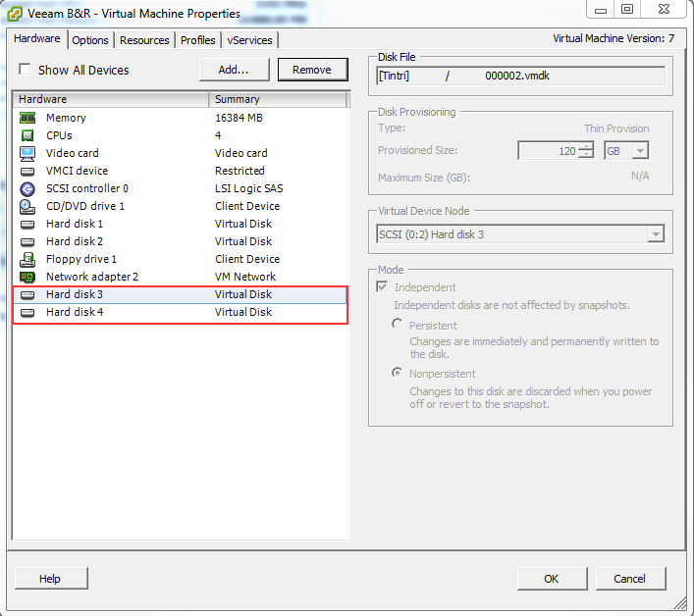Screen dimensions: 694x616
Task: Select the SCSI controller 0 row label
Action: 87,189
